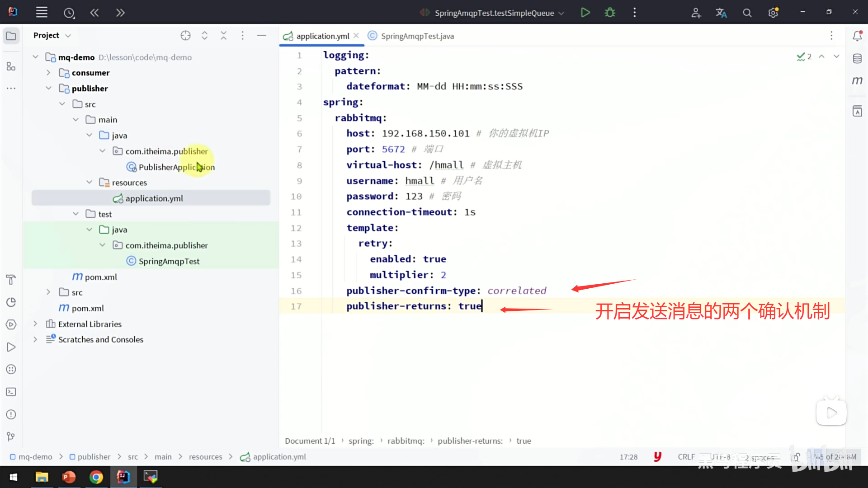Screen dimensions: 868x488
Task: Open the Notifications bell
Action: tap(857, 36)
